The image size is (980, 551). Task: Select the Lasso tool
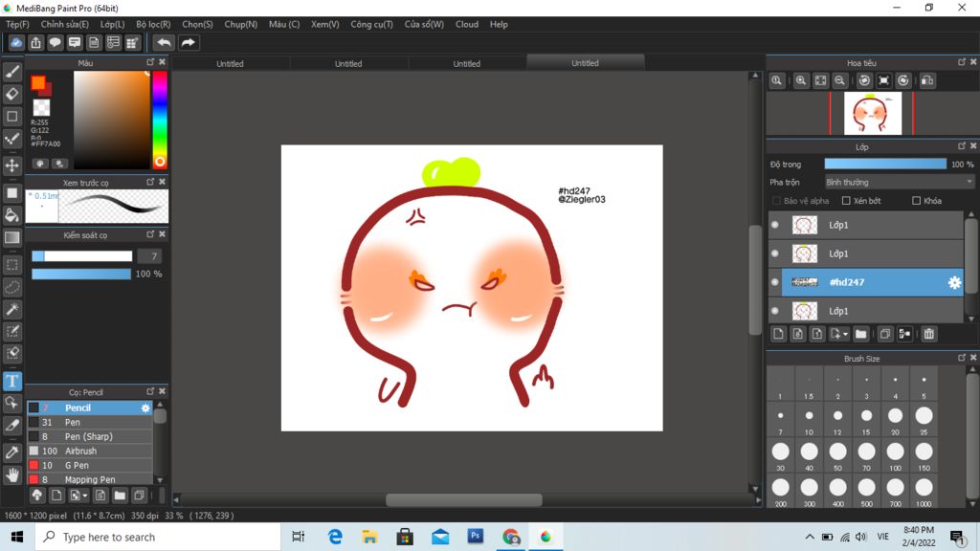coord(11,287)
